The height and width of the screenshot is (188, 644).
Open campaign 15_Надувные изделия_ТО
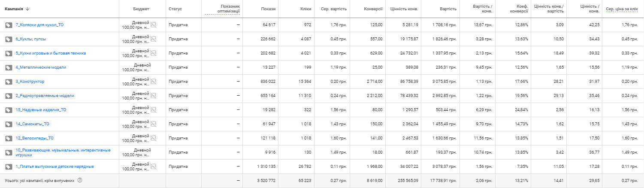tap(41, 110)
